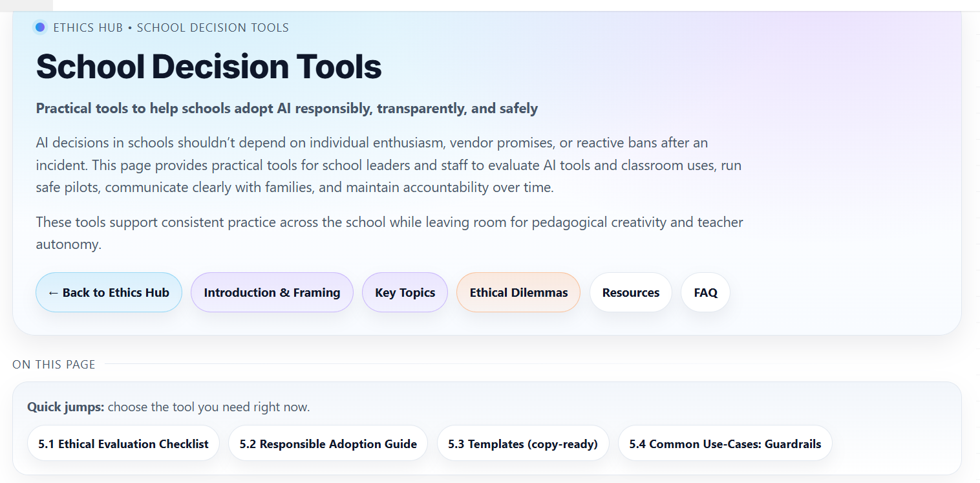Open the Resources page
The width and height of the screenshot is (980, 483).
pyautogui.click(x=630, y=292)
